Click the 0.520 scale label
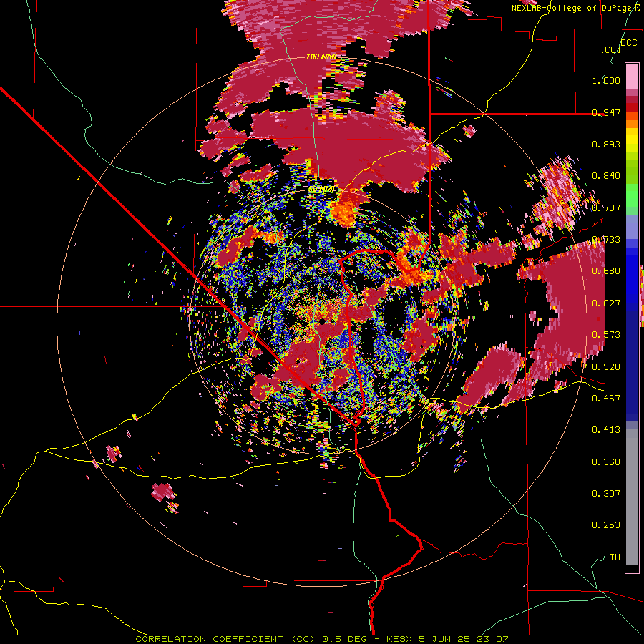 point(606,367)
